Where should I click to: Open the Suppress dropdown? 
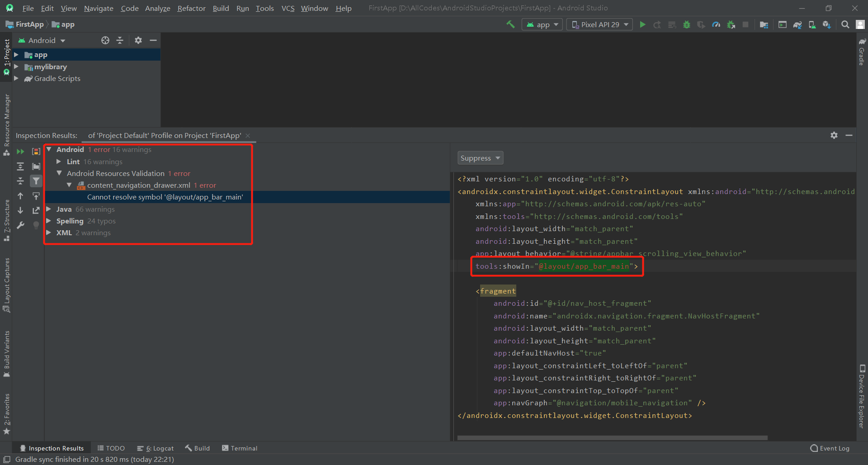[480, 158]
